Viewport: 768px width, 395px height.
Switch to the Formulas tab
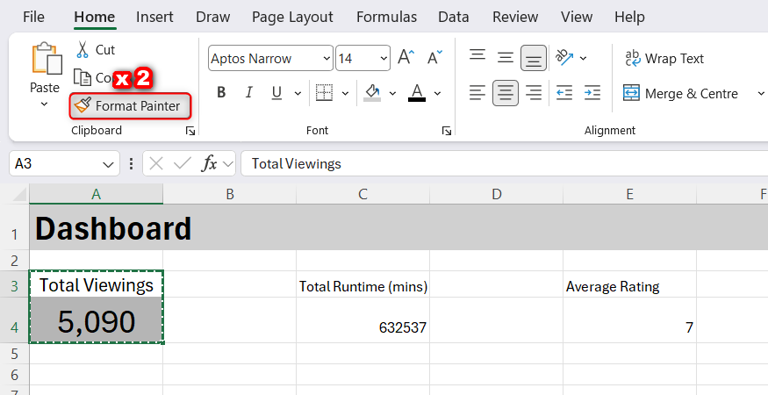[386, 17]
